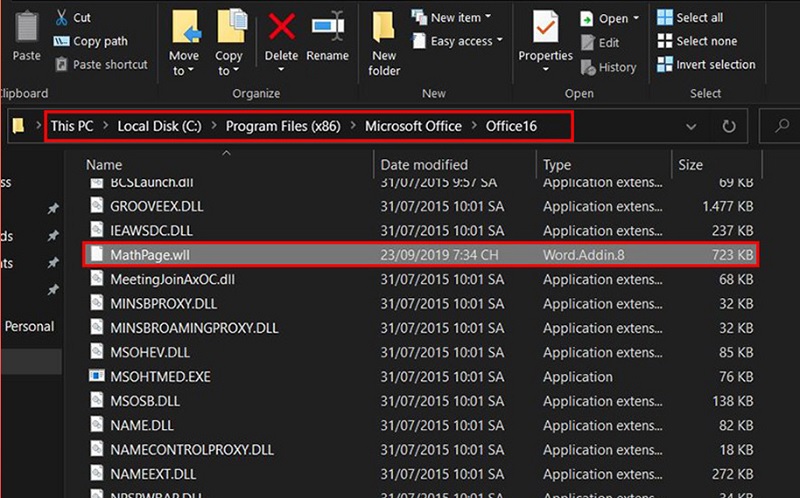Click the New folder icon
The width and height of the screenshot is (800, 498).
point(384,28)
